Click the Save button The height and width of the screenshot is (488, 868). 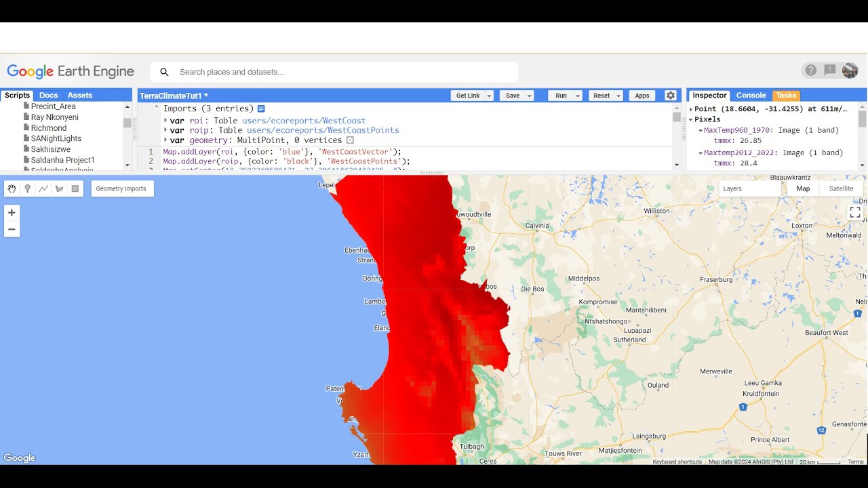click(513, 96)
